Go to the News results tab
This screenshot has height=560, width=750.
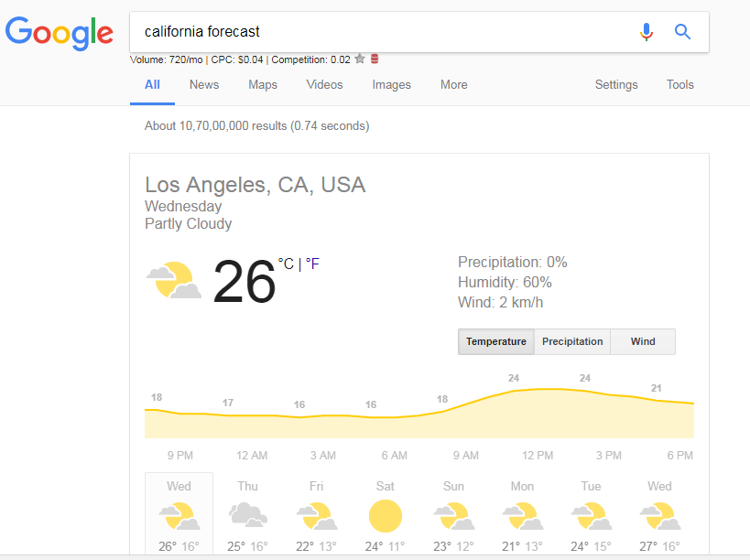(204, 85)
